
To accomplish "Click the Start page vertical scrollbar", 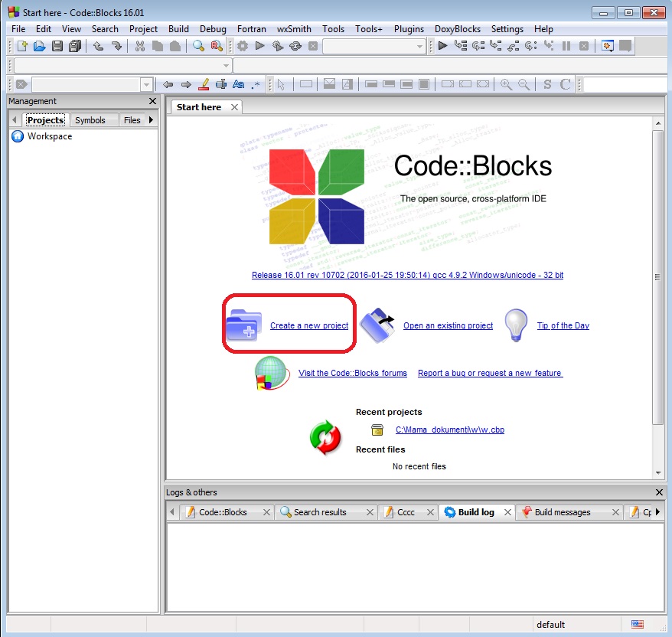I will tap(657, 276).
